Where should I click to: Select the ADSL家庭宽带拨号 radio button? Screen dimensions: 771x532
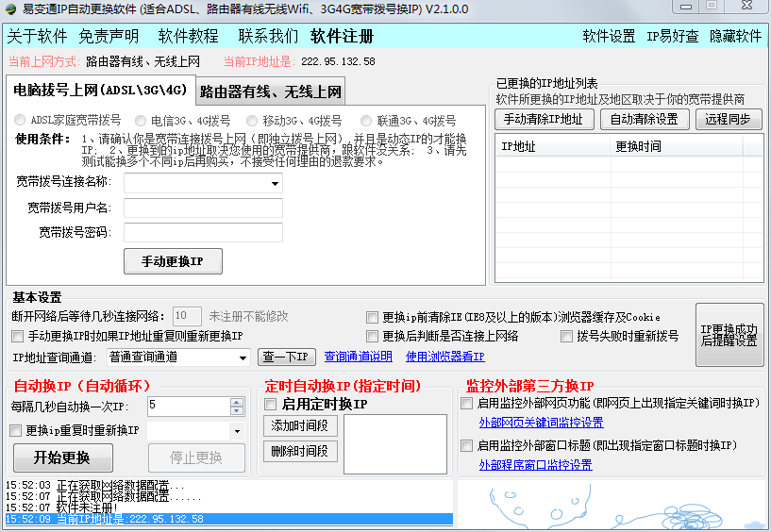[x=20, y=120]
